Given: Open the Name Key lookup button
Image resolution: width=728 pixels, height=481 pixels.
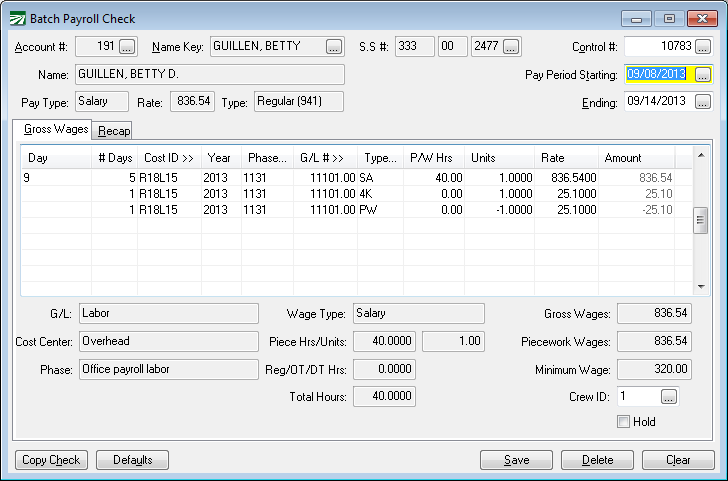Looking at the screenshot, I should point(334,46).
